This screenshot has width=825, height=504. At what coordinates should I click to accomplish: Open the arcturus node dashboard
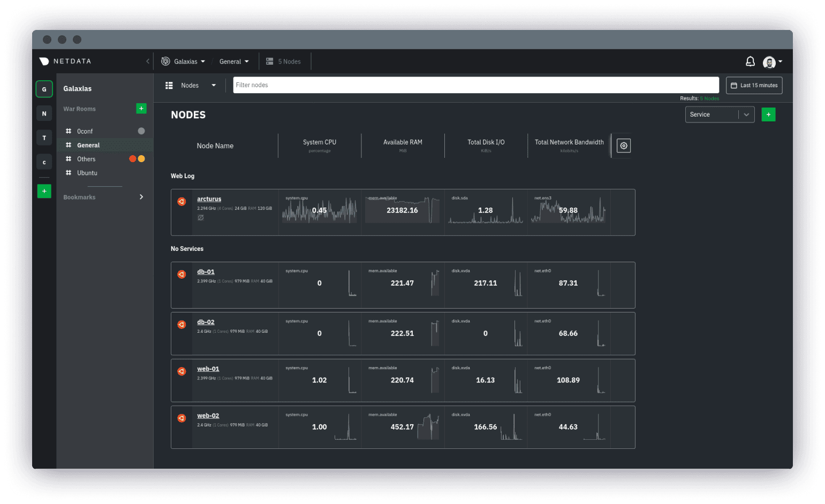click(209, 198)
